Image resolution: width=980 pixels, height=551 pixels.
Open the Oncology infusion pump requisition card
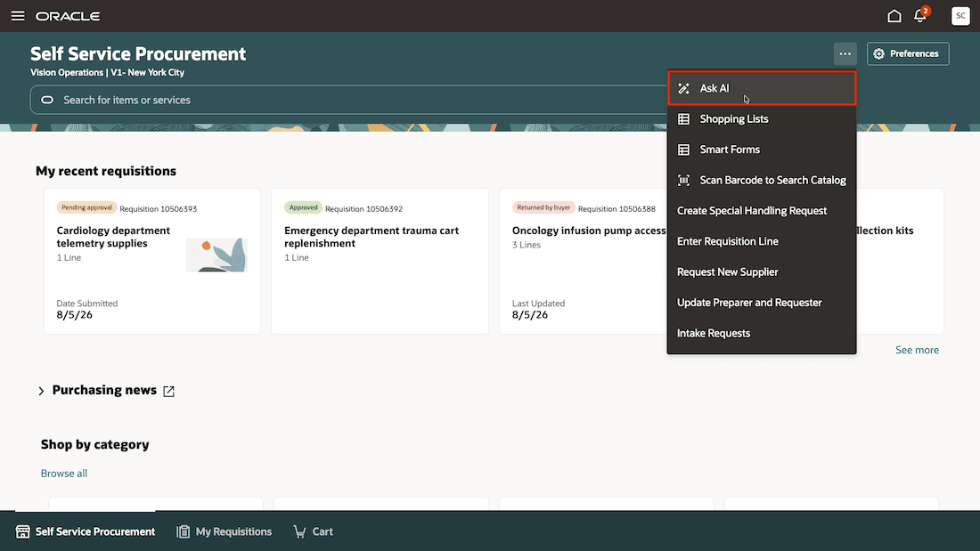pos(584,261)
